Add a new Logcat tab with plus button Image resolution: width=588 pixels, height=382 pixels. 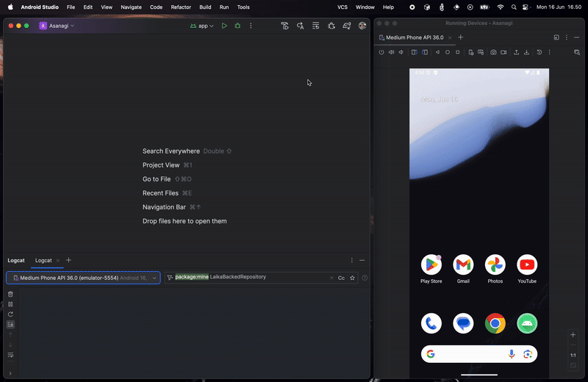tap(68, 260)
